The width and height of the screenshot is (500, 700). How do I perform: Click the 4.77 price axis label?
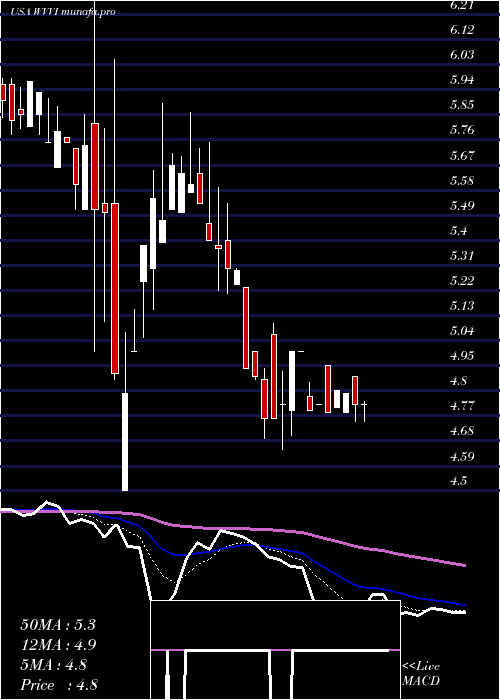(462, 406)
